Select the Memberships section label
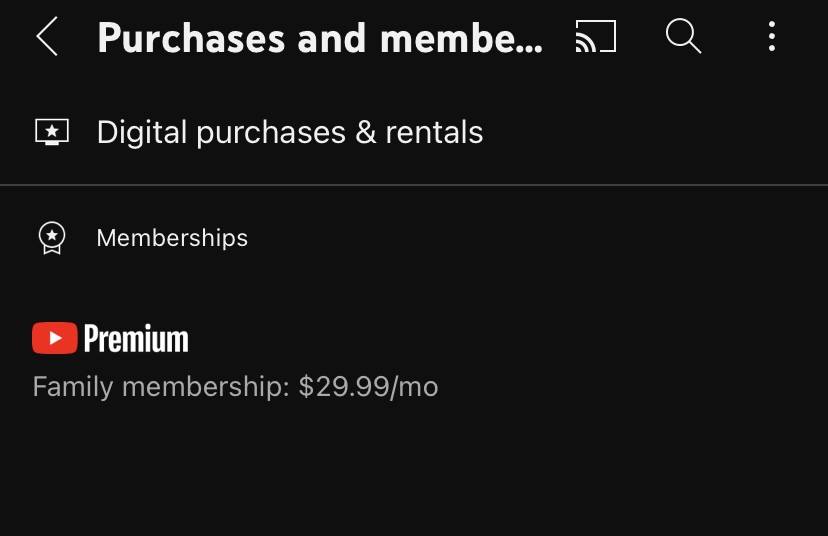This screenshot has height=536, width=828. click(x=172, y=238)
